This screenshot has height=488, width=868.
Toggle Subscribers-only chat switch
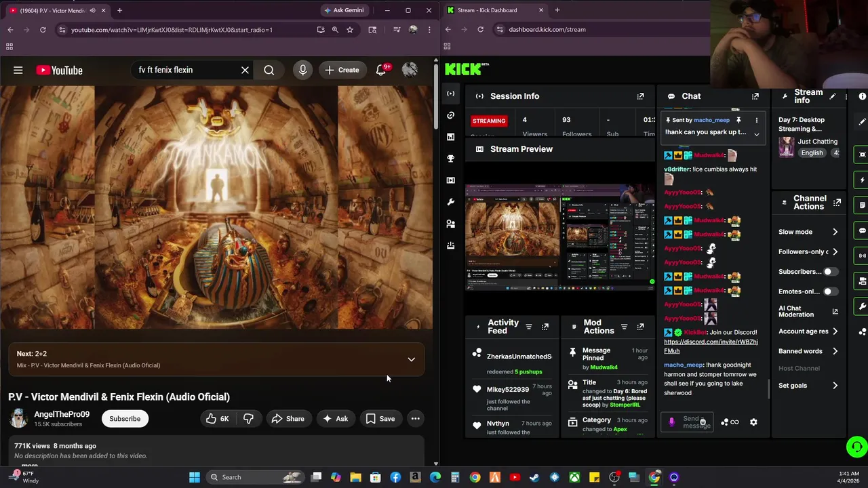point(830,272)
